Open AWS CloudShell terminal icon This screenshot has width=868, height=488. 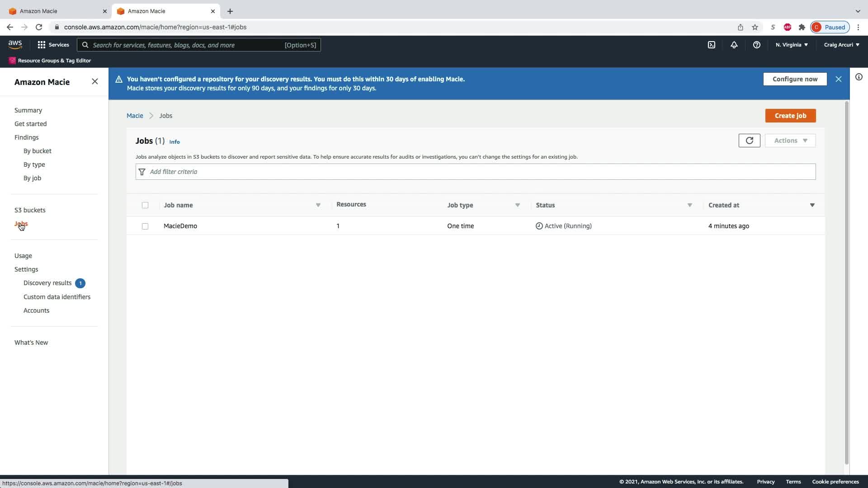(x=711, y=45)
